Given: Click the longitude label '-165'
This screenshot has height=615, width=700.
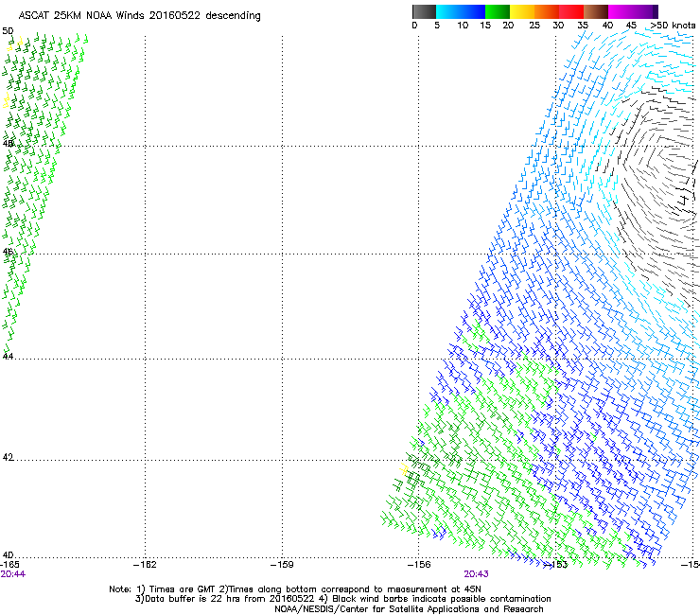Looking at the screenshot, I should click(9, 565).
